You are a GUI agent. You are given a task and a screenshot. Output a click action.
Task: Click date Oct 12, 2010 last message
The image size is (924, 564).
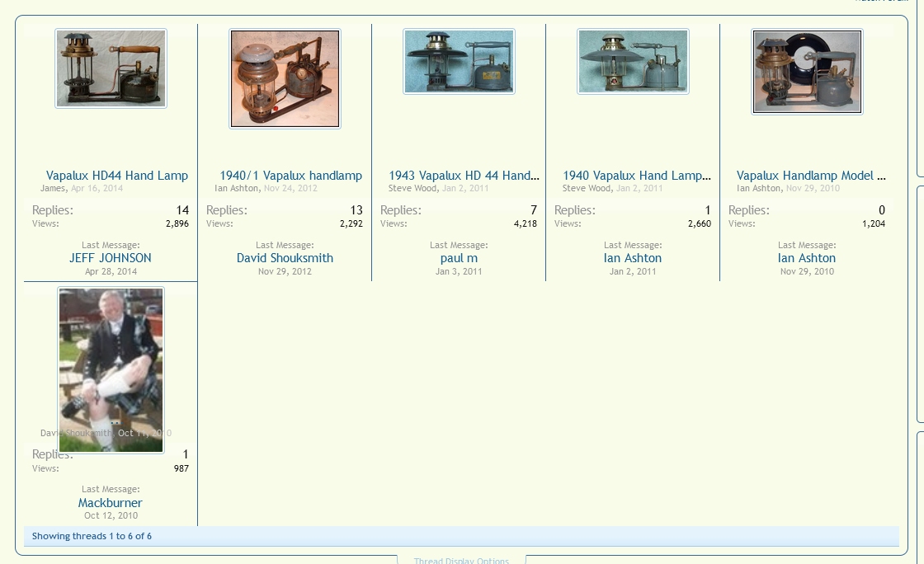111,515
